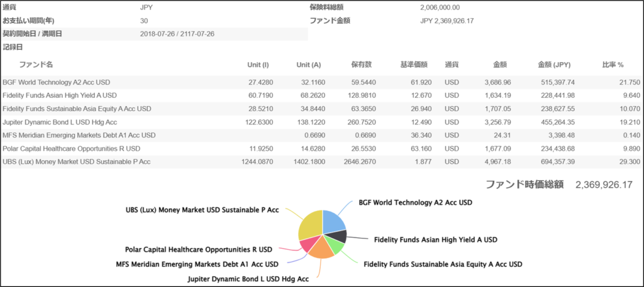Screen dimensions: 644x287
Task: Click the 1,634.19 USD amount cell
Action: (498, 95)
